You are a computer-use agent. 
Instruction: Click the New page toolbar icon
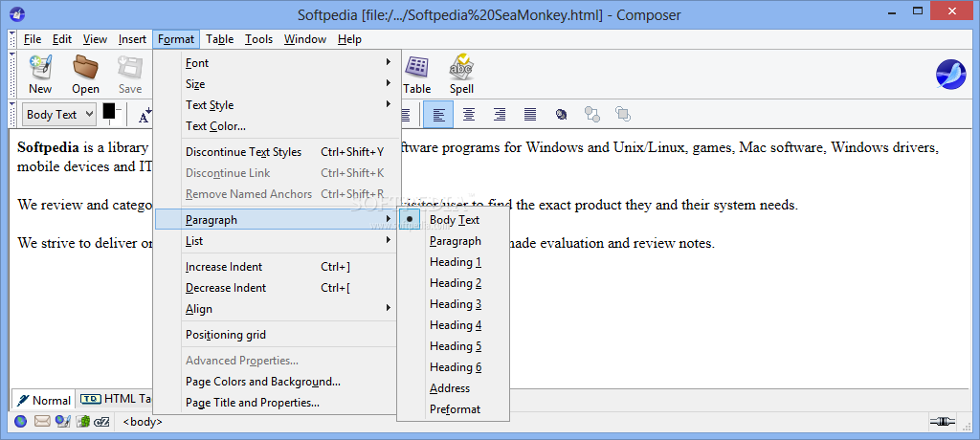tap(40, 67)
